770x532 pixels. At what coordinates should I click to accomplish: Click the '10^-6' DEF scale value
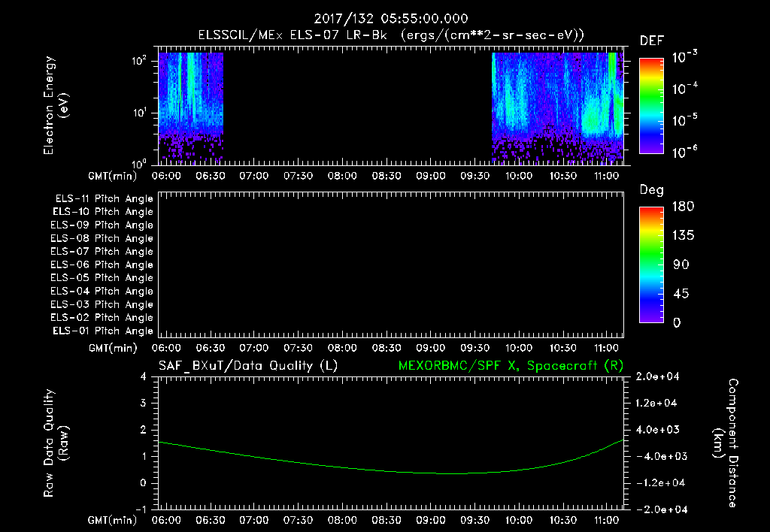684,152
